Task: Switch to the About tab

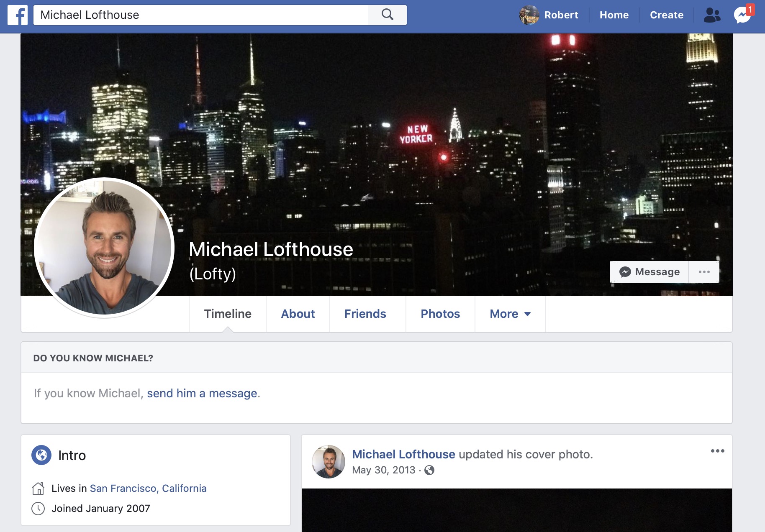Action: tap(298, 314)
